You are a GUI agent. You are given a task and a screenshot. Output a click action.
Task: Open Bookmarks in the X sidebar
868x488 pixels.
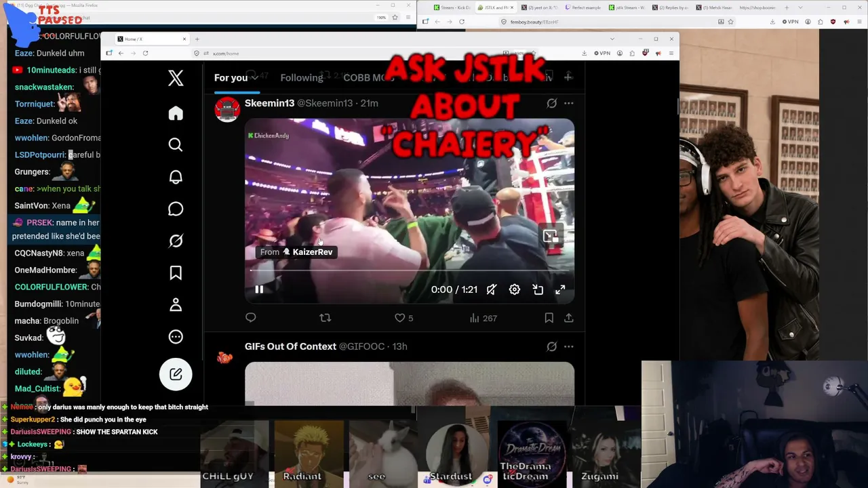(x=176, y=272)
